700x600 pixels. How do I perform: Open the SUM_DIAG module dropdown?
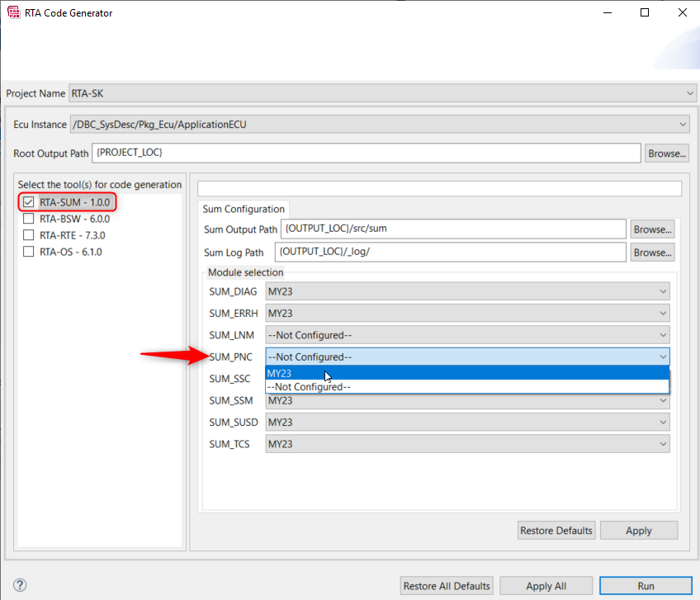(x=467, y=291)
